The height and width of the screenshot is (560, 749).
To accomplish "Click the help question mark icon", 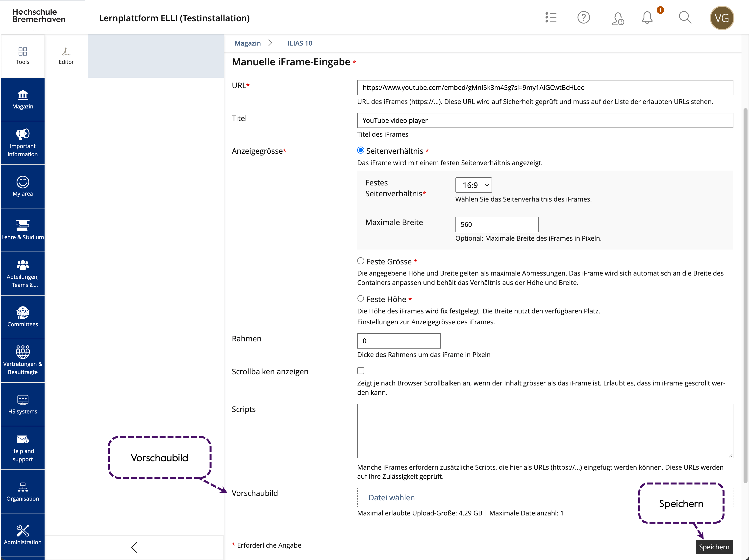I will tap(583, 18).
